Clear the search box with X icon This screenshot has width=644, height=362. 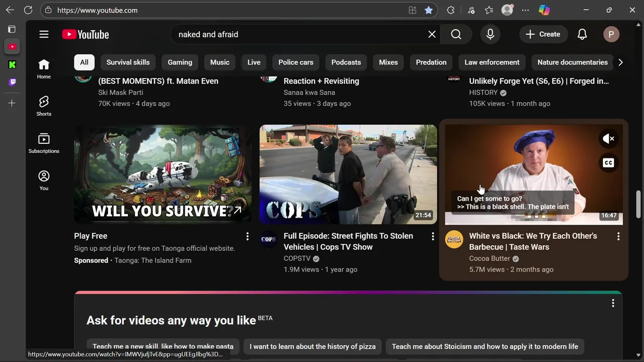coord(432,34)
